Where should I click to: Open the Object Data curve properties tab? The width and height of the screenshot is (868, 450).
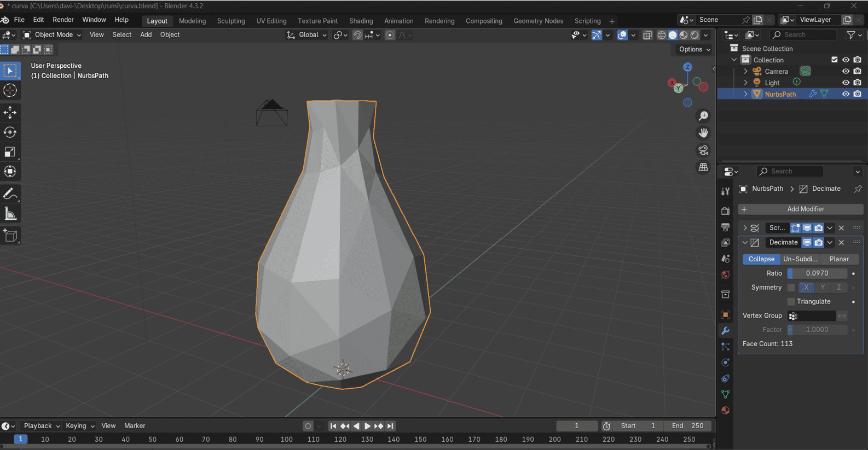[726, 394]
